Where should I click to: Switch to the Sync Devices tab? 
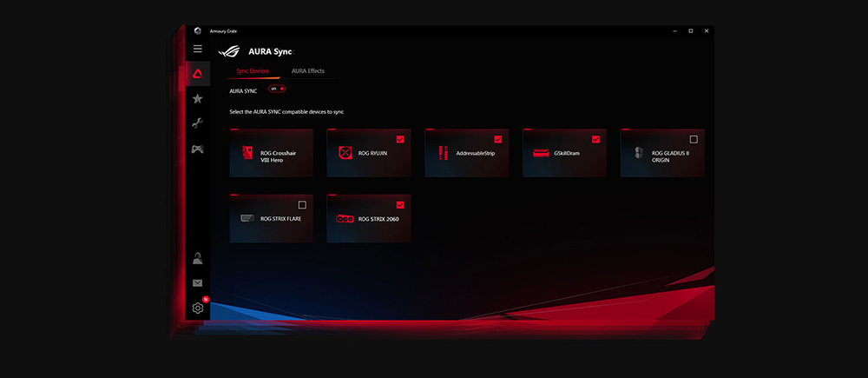click(253, 71)
